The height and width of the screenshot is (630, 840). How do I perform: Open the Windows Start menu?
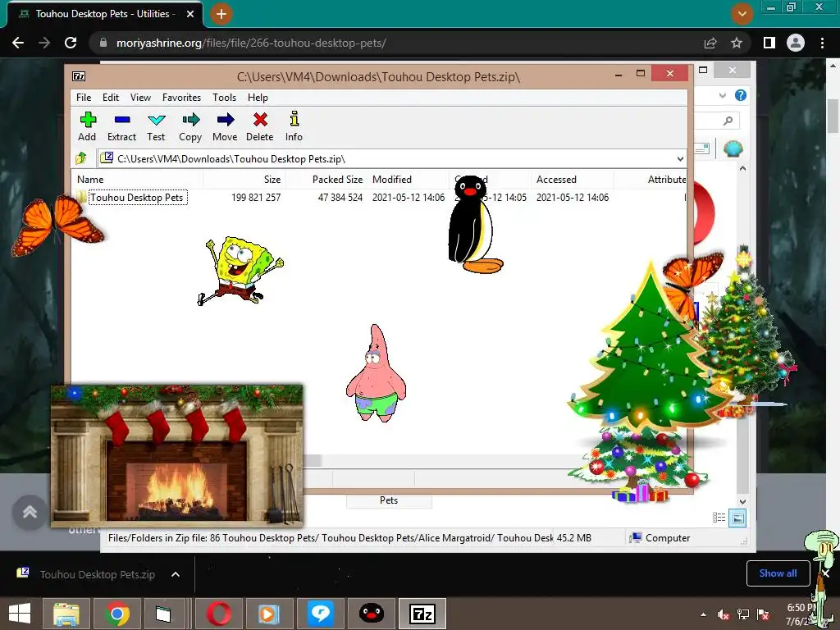tap(20, 614)
